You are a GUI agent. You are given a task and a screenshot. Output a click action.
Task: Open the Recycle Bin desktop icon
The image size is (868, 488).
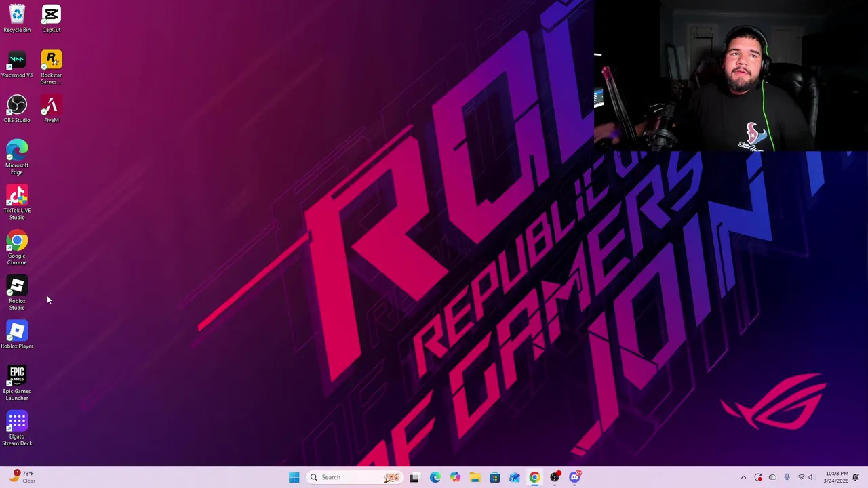pyautogui.click(x=17, y=19)
